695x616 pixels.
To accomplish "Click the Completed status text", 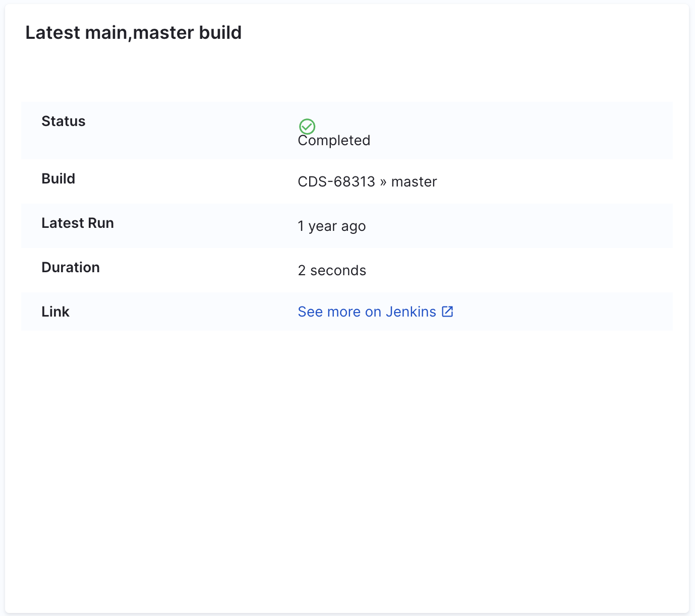I will pyautogui.click(x=334, y=141).
